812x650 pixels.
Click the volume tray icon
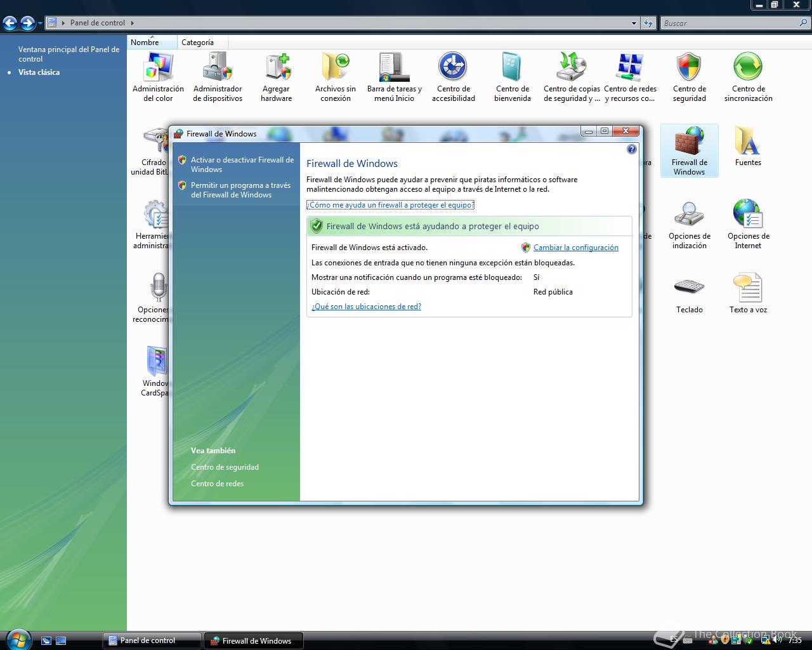tap(777, 640)
